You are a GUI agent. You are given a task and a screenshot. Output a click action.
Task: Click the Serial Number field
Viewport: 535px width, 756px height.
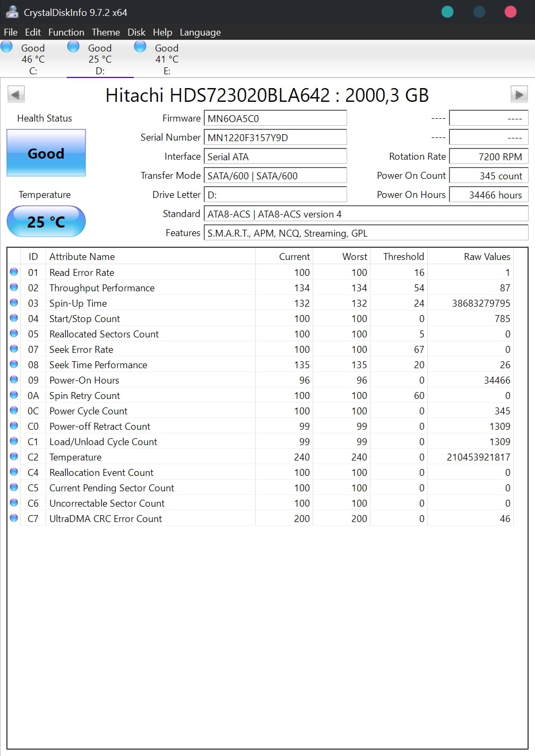point(275,137)
